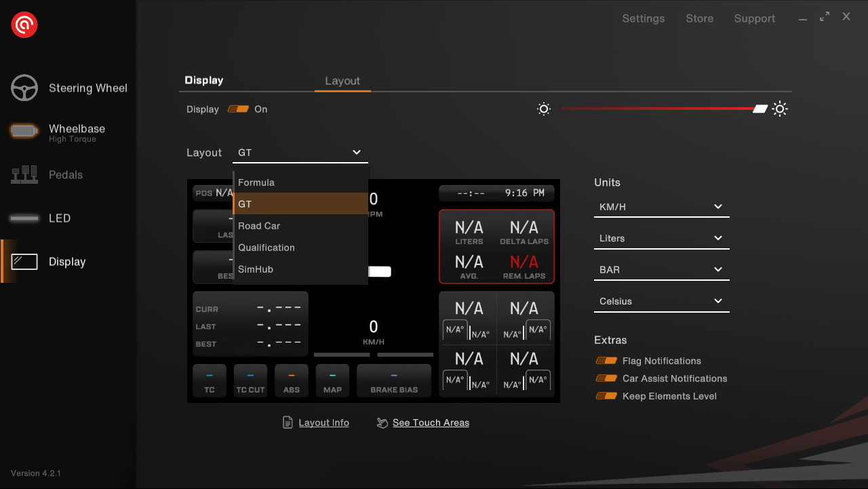Open the BAR pressure units dropdown

coord(661,270)
